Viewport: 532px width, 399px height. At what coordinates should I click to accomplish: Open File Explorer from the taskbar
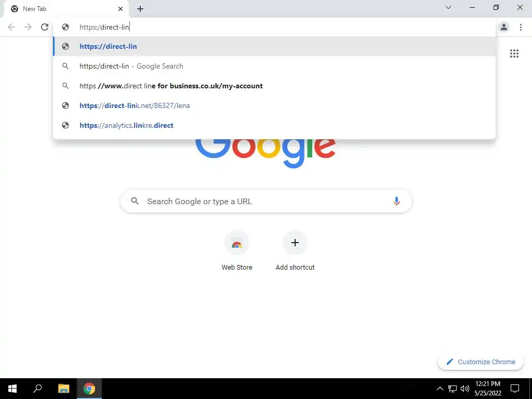coord(63,389)
